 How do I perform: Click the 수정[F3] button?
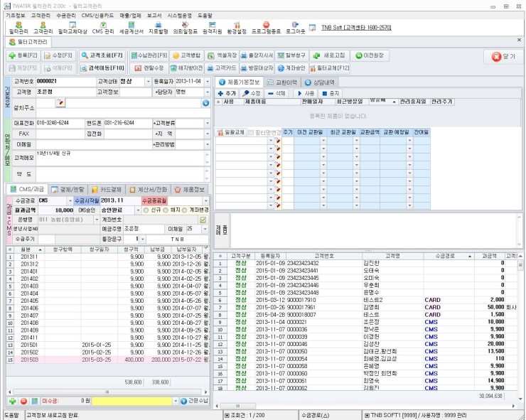(x=58, y=55)
